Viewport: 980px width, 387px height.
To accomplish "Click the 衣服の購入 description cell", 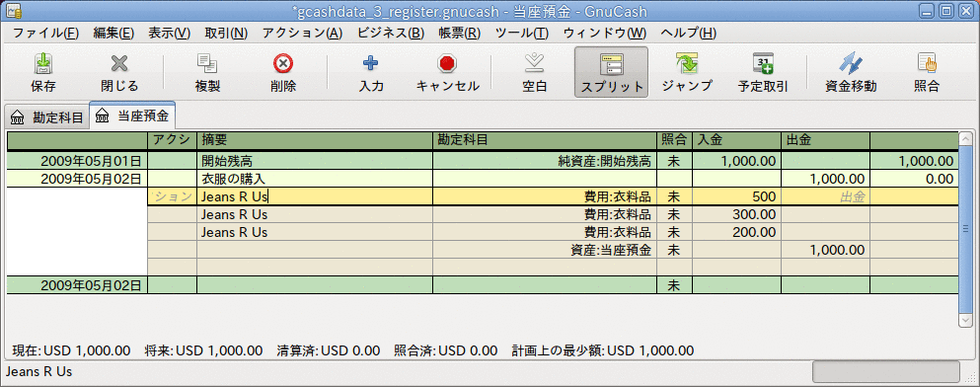I will [315, 179].
